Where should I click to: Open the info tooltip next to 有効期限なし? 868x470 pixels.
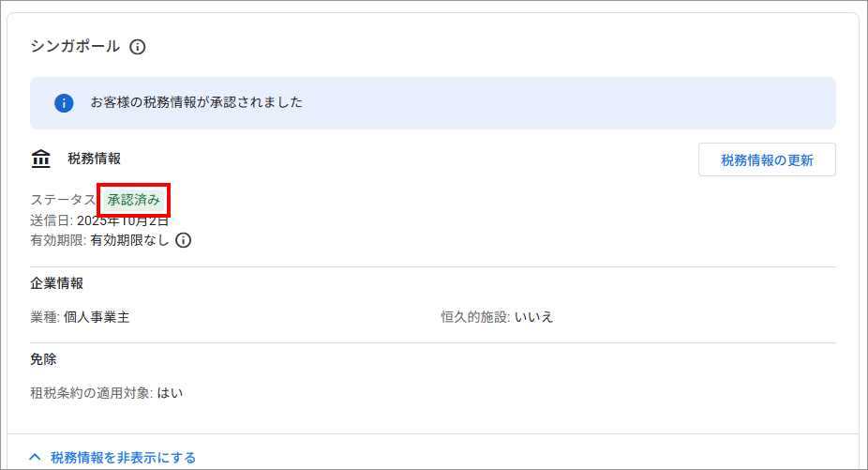[x=184, y=240]
